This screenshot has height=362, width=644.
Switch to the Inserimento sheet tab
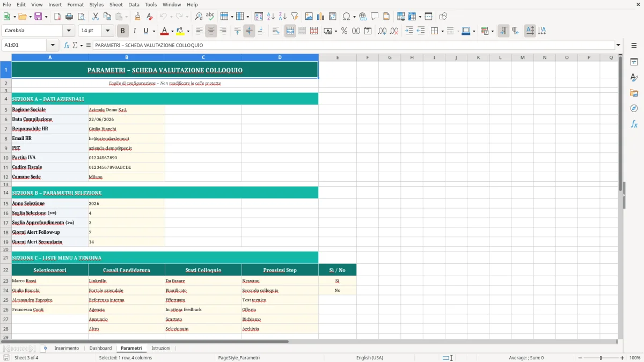67,348
